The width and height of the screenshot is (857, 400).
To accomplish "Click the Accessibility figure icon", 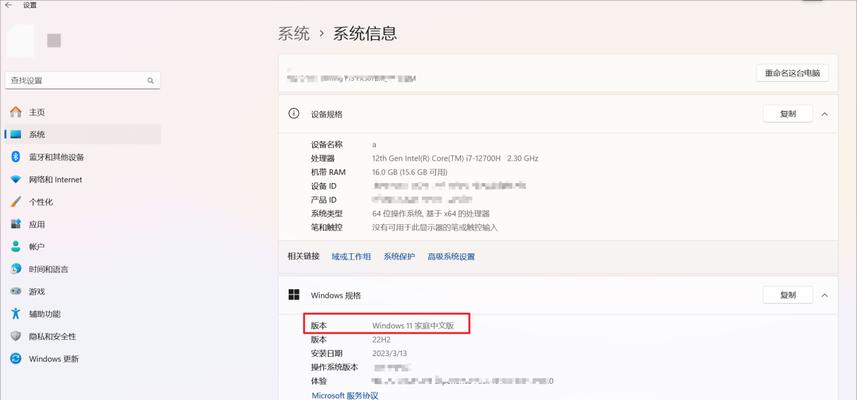I will (16, 314).
